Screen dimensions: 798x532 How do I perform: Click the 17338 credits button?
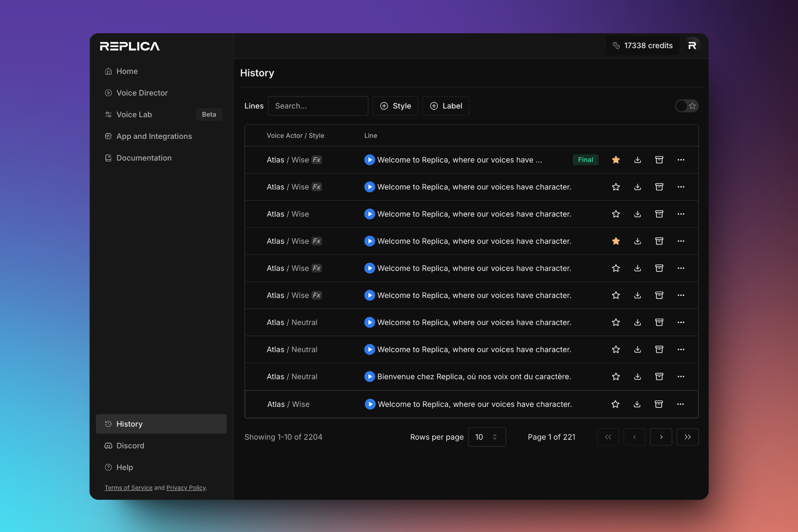643,46
